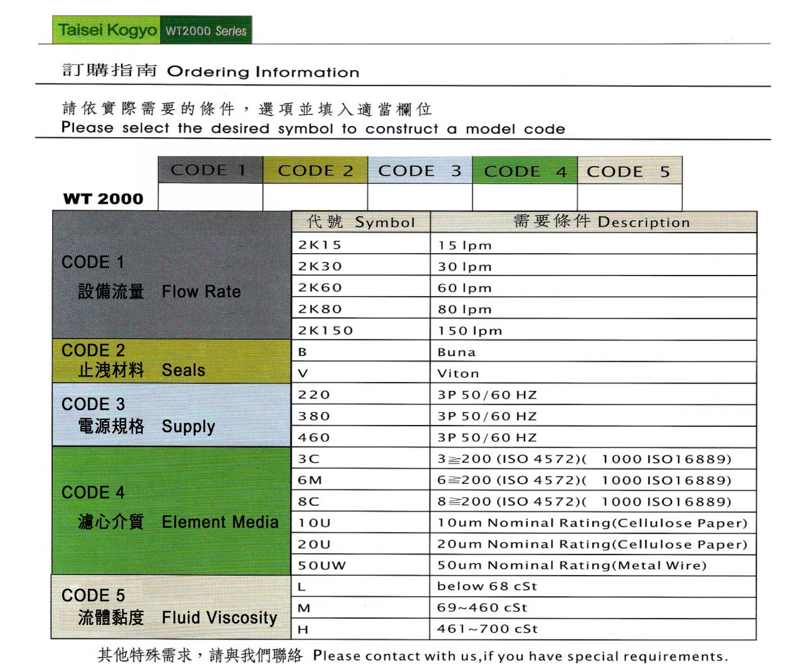Select the 50UW metal wire symbol
The image size is (807, 672).
click(322, 566)
